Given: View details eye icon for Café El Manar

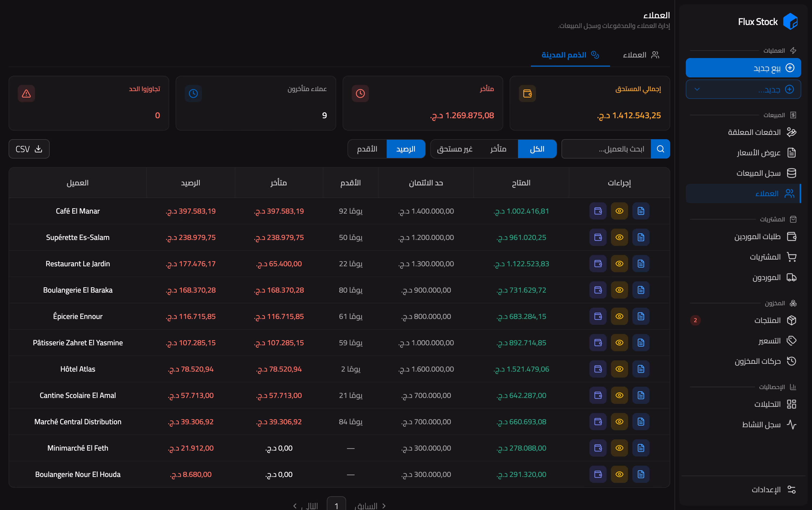Looking at the screenshot, I should tap(619, 211).
